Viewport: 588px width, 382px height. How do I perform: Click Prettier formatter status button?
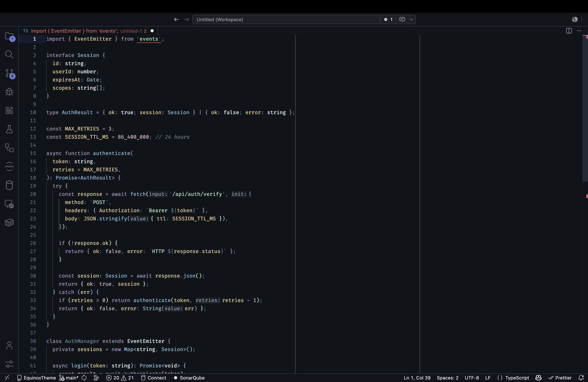click(x=560, y=378)
